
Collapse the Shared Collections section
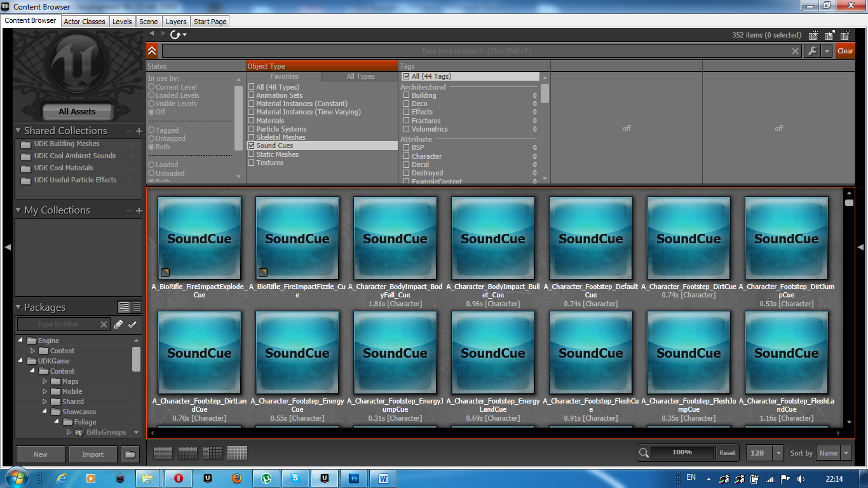[18, 131]
